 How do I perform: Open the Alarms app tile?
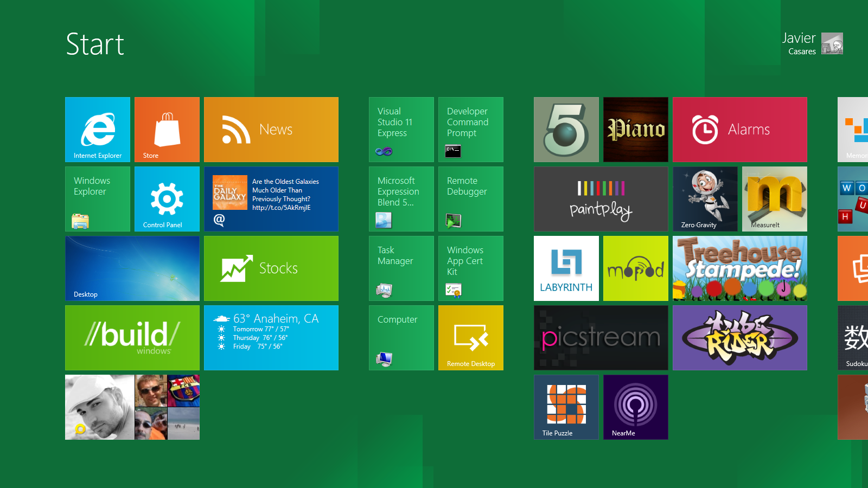pyautogui.click(x=740, y=130)
